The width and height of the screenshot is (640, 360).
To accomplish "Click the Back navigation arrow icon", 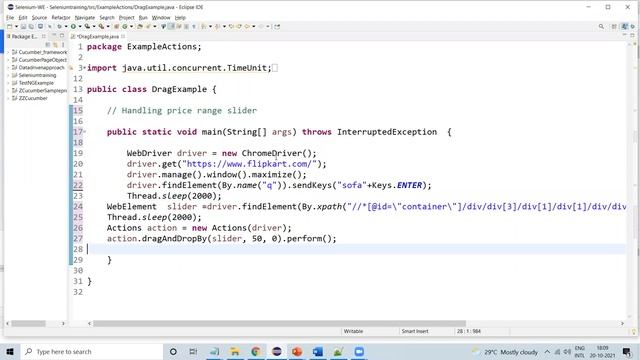I will (247, 27).
